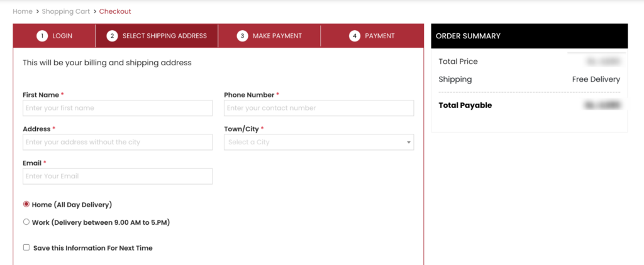Select Home (All Day Delivery) option
Image resolution: width=644 pixels, height=265 pixels.
(26, 204)
